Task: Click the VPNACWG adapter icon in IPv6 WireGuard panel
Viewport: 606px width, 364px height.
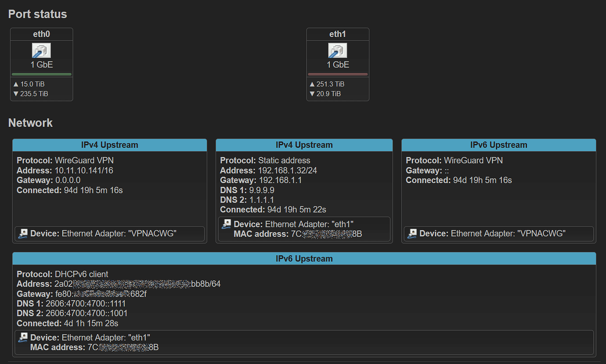Action: 412,233
